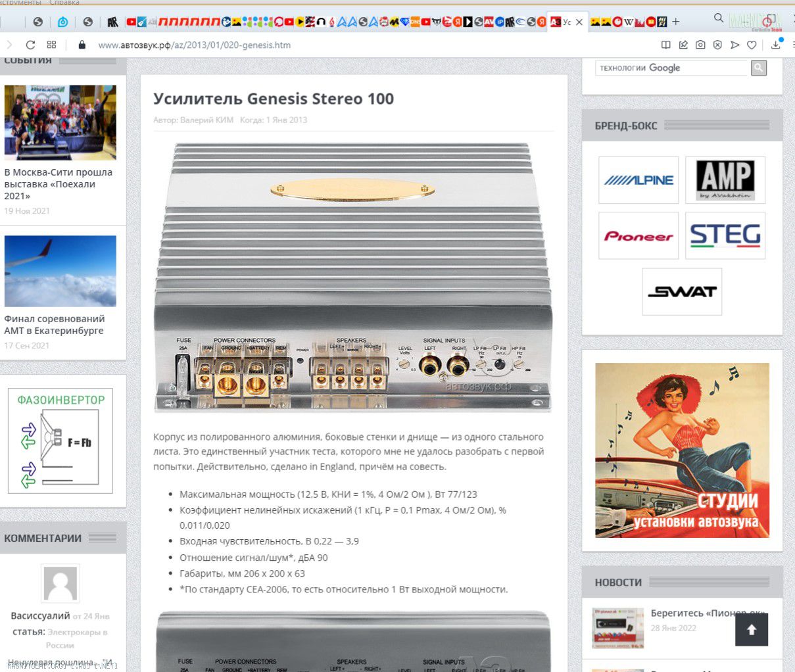Viewport: 795px width, 672px height.
Task: Click the heading Усилитель Genesis Stereo 100
Action: point(274,99)
